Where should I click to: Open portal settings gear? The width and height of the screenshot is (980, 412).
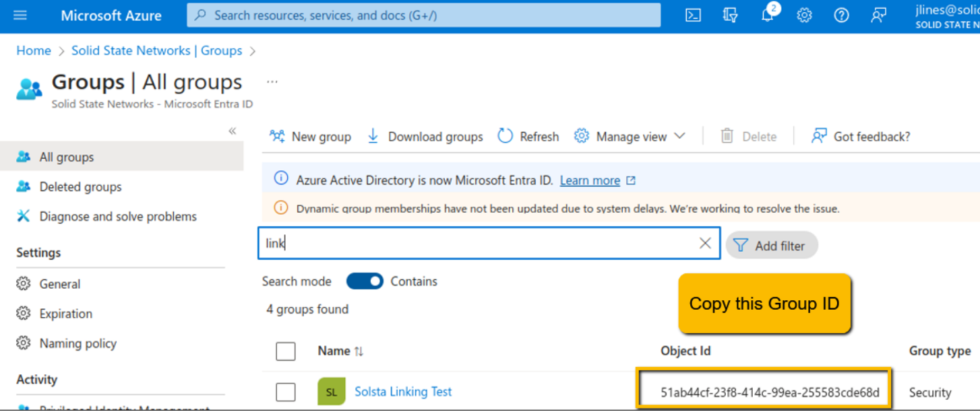(804, 15)
